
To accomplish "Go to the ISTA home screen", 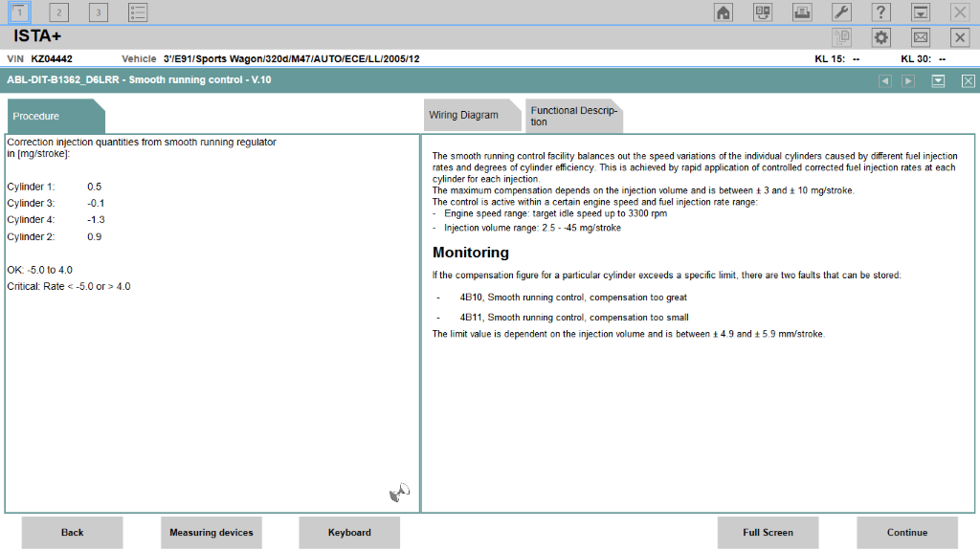I will 724,12.
